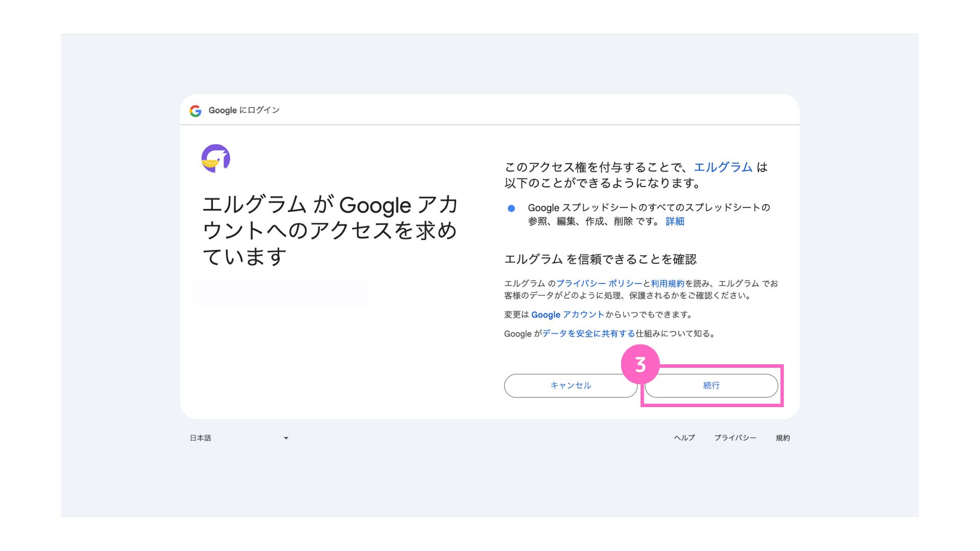Click the Google にログイン header text
Image resolution: width=980 pixels, height=551 pixels.
[244, 110]
